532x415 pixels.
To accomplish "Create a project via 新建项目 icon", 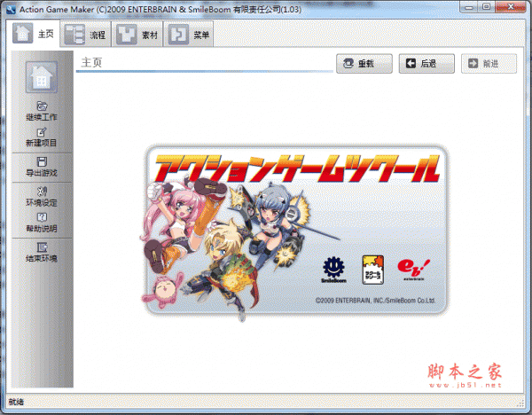I will point(42,133).
